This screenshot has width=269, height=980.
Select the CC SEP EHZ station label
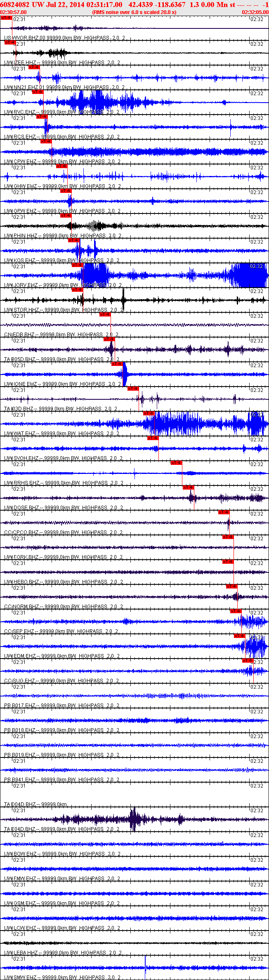click(x=61, y=631)
